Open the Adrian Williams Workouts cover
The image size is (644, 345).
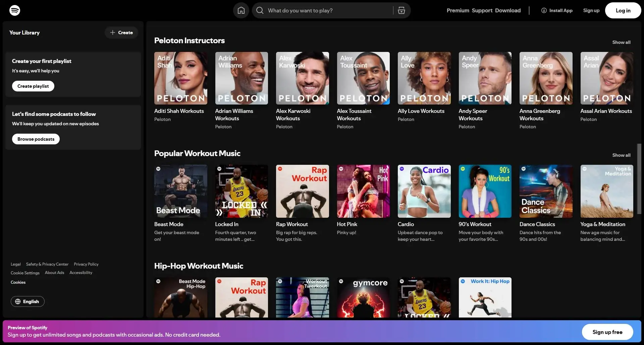[241, 78]
